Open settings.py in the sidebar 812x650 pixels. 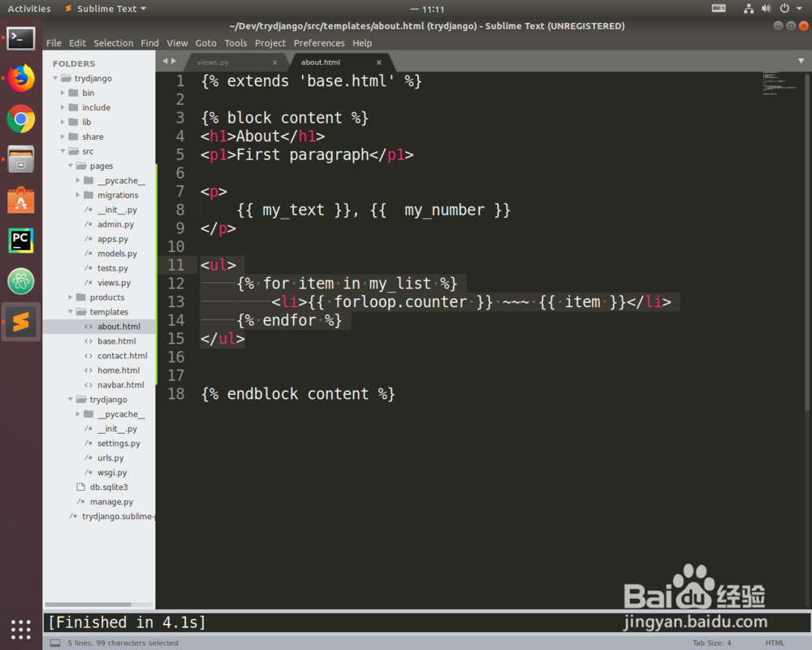[119, 443]
